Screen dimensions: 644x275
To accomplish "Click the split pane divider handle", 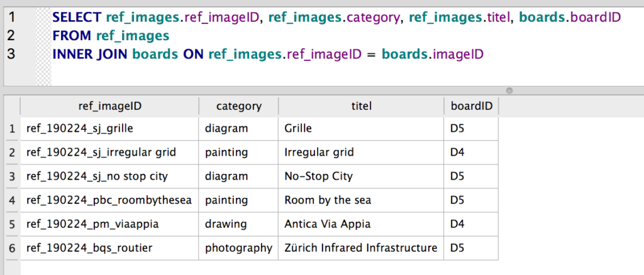I will pos(509,90).
